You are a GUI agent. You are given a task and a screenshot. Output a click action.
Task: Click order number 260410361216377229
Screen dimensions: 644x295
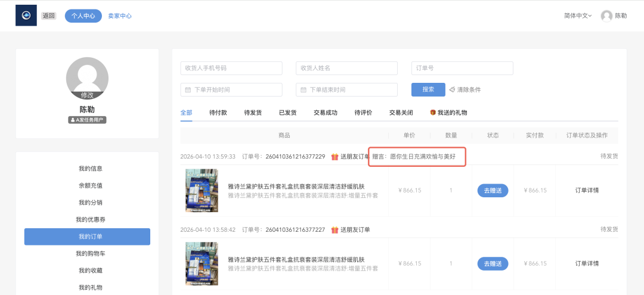coord(295,156)
